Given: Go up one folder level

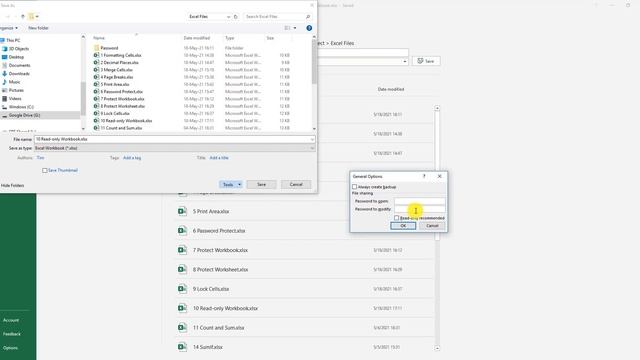Looking at the screenshot, I should [23, 16].
